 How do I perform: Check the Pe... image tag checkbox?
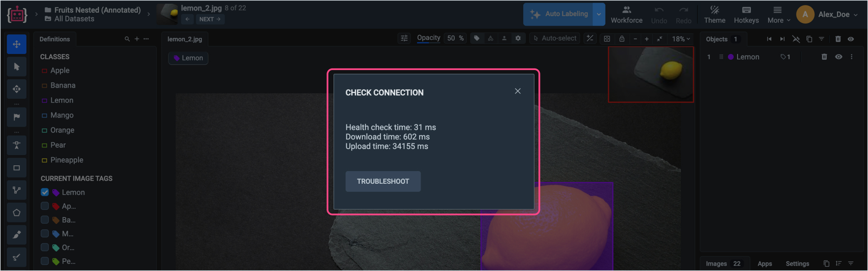pos(45,261)
